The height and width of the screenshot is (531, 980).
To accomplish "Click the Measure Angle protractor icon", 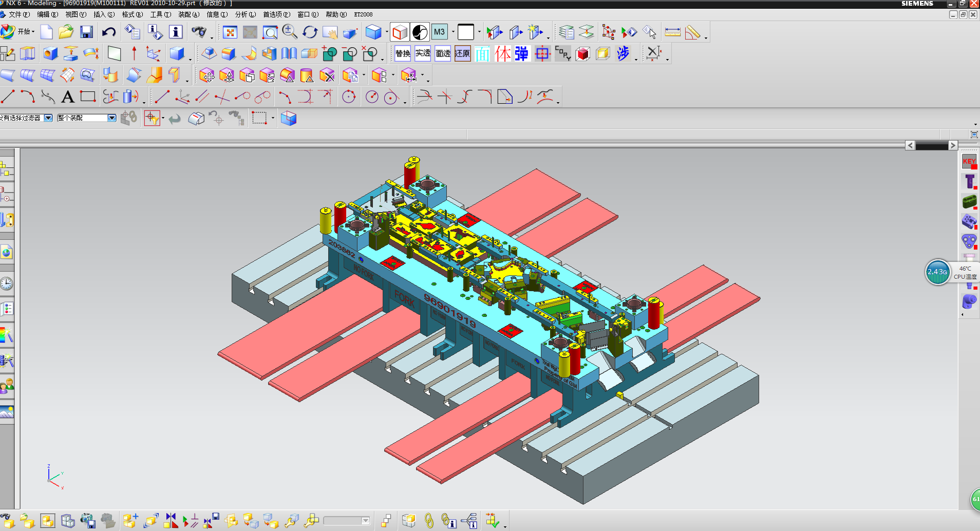I will tap(692, 32).
